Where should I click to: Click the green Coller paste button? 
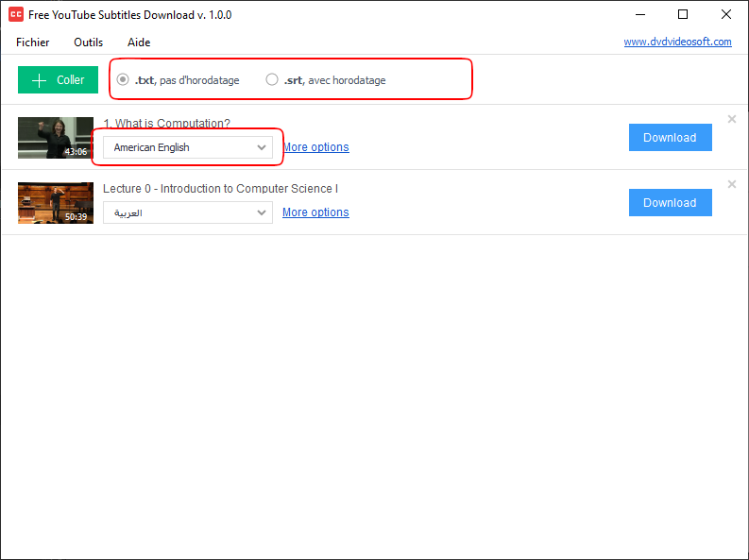click(58, 79)
